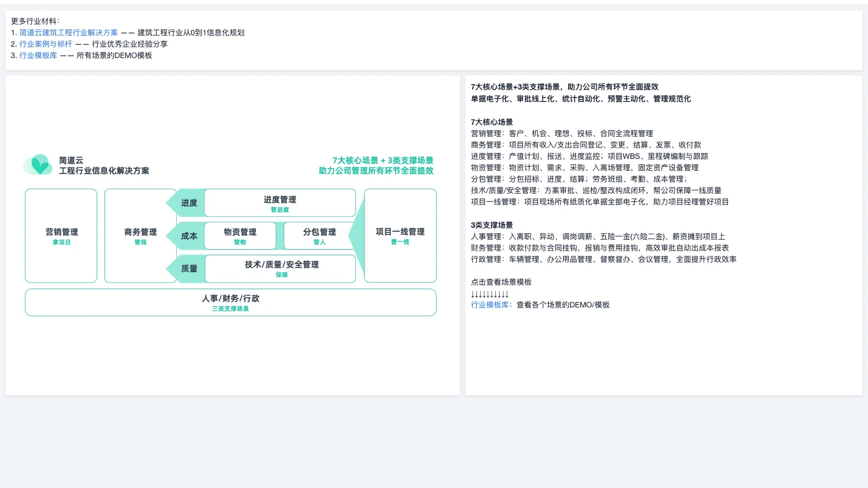Click the line starting 营销管理:客户、机会
Image resolution: width=868 pixels, height=488 pixels.
click(562, 133)
